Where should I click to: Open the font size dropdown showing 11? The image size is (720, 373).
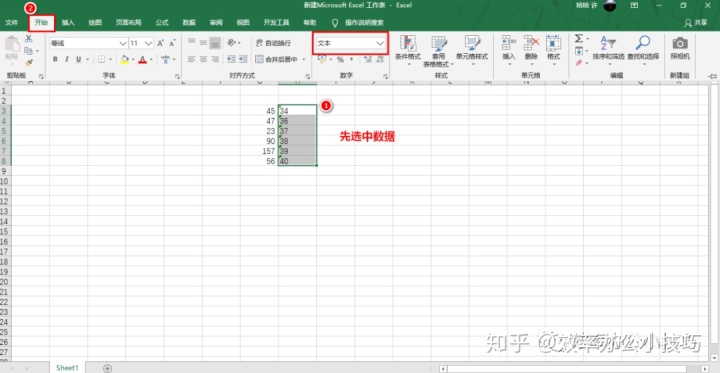[x=148, y=43]
